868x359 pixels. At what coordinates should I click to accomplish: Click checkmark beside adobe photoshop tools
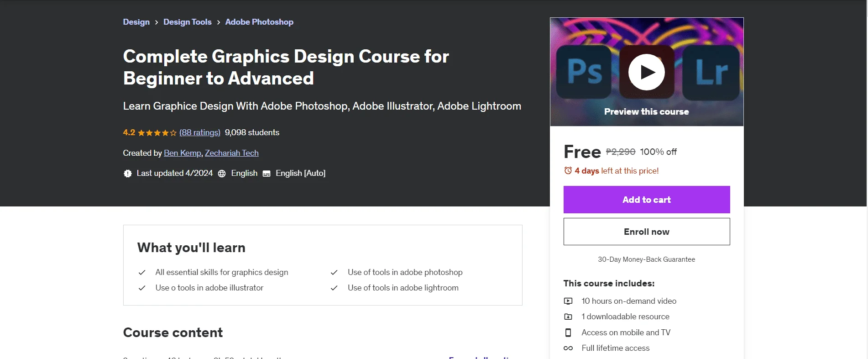(334, 272)
